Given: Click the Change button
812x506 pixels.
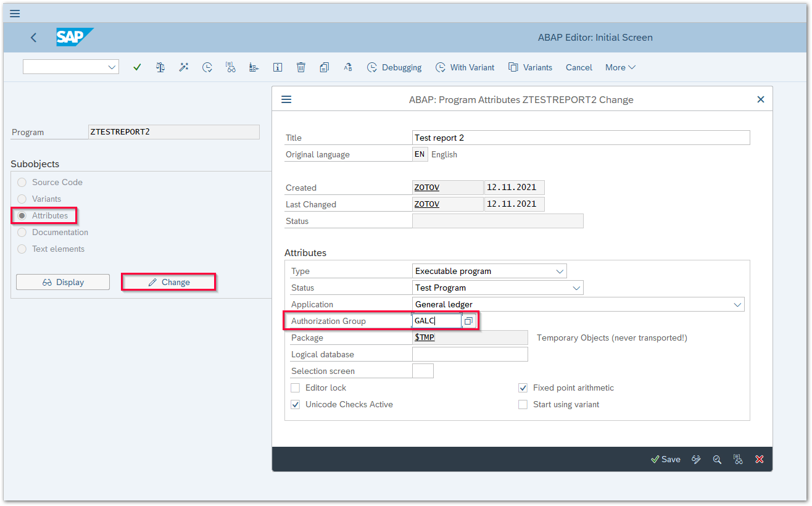Looking at the screenshot, I should click(168, 282).
